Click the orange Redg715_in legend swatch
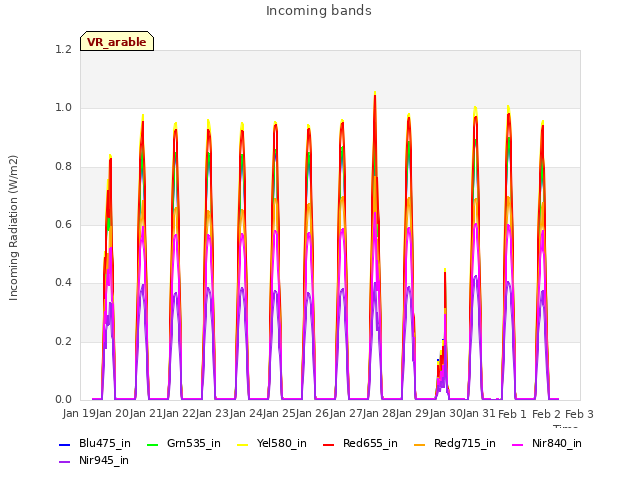This screenshot has height=480, width=640. tap(419, 444)
